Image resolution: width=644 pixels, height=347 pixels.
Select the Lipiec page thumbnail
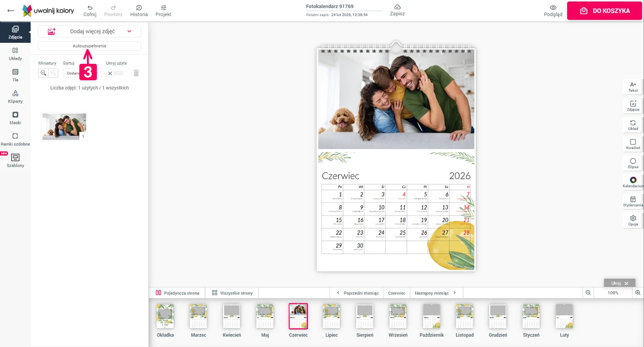tap(331, 316)
